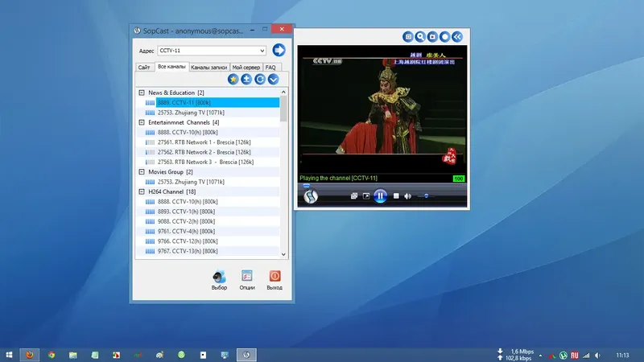Click the SopCast taskbar button
This screenshot has width=644, height=362.
246,355
